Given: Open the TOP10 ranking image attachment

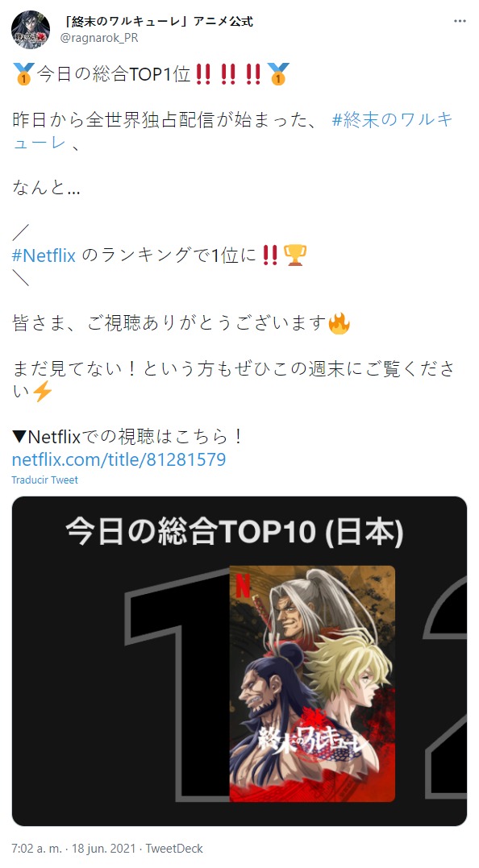Looking at the screenshot, I should tap(240, 662).
